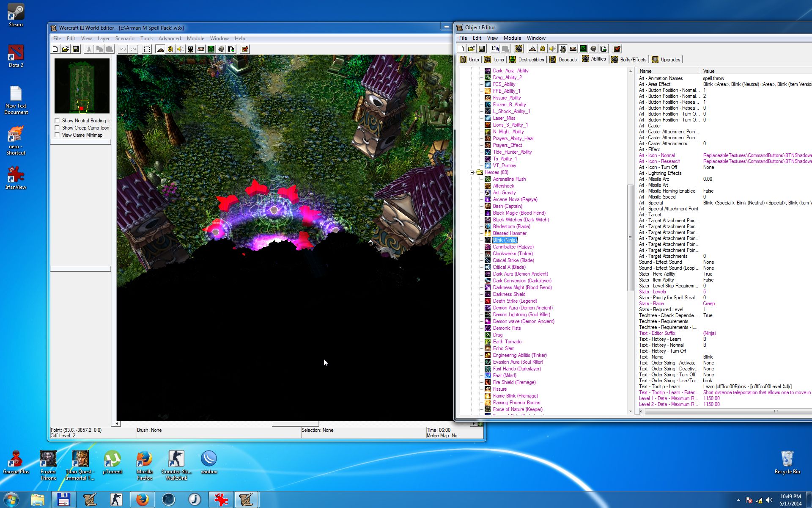Click Test Map icon in World Editor toolbar
This screenshot has height=508, width=812.
tap(245, 49)
